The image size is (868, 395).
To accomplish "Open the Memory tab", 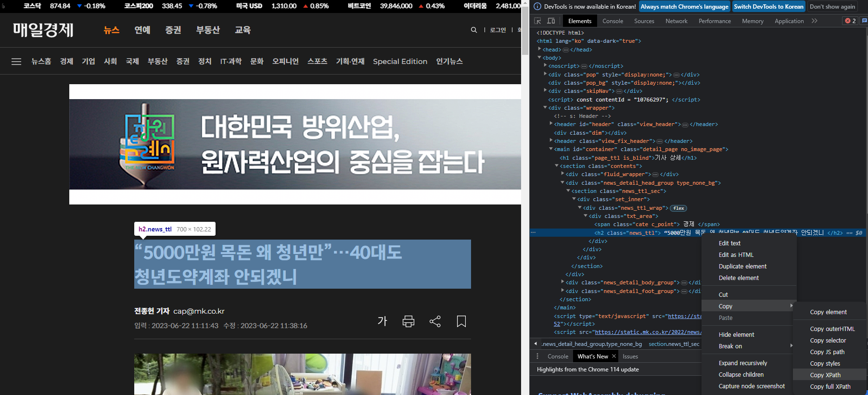I will coord(753,21).
